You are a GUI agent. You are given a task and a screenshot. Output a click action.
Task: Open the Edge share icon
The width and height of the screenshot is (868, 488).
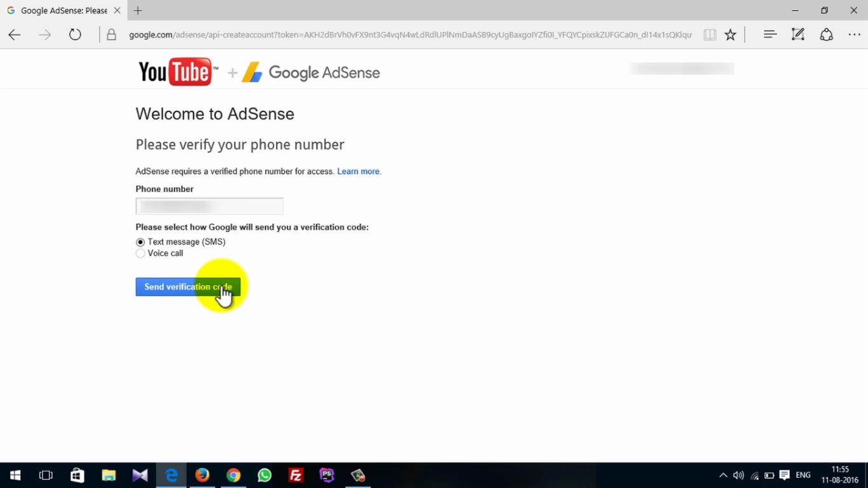click(826, 35)
